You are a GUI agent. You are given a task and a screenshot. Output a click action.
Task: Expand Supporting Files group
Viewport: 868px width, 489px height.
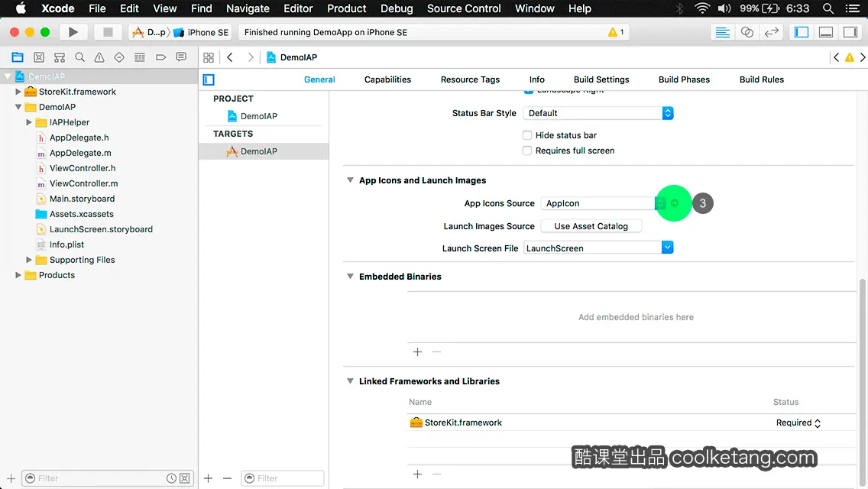pyautogui.click(x=29, y=259)
